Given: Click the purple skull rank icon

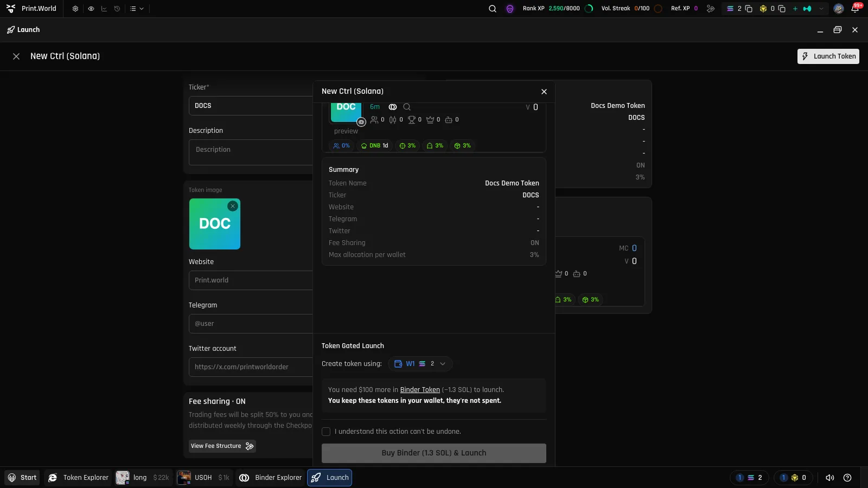Looking at the screenshot, I should click(x=510, y=9).
